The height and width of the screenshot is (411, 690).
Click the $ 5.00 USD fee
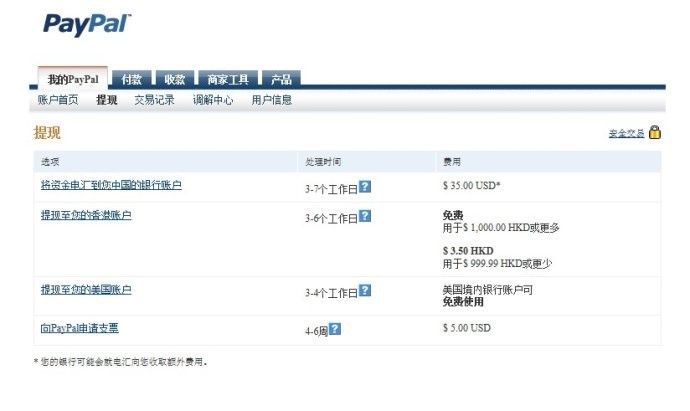pos(466,328)
